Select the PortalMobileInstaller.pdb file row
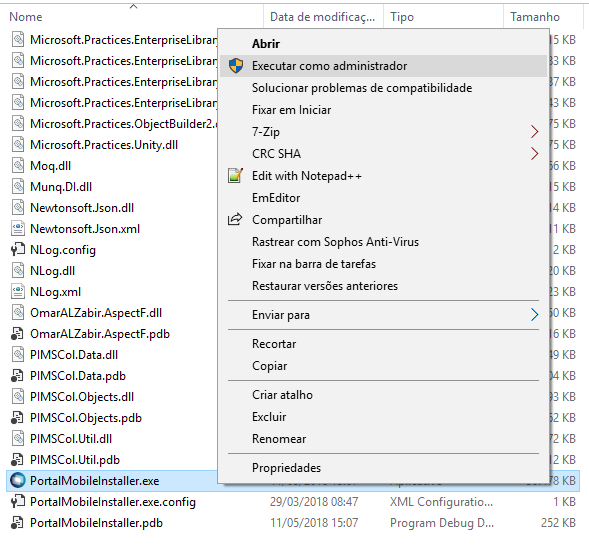 point(293,523)
